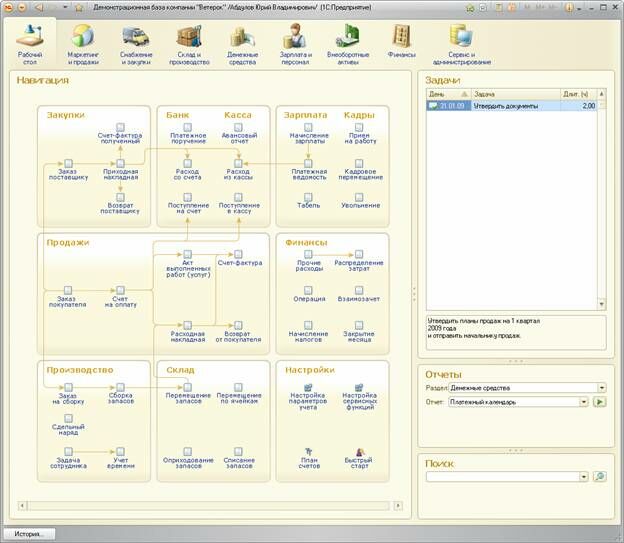Launch Быстрый старт in Настройки

359,451
